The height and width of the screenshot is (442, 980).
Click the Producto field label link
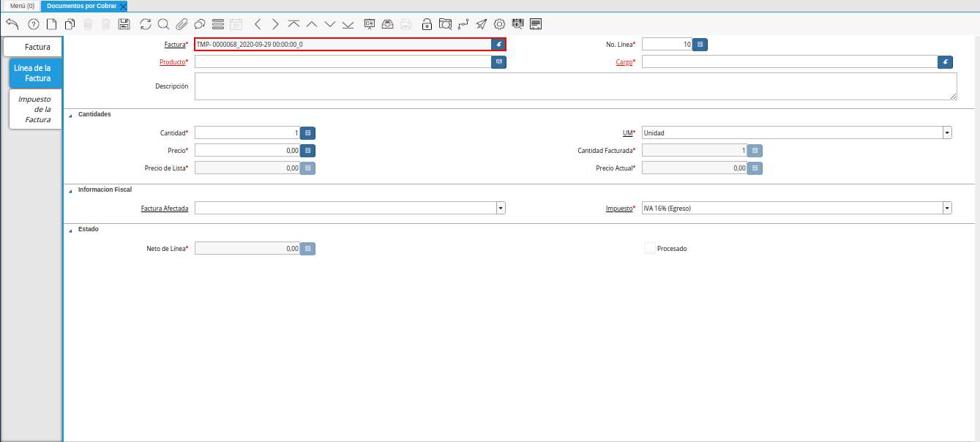172,62
